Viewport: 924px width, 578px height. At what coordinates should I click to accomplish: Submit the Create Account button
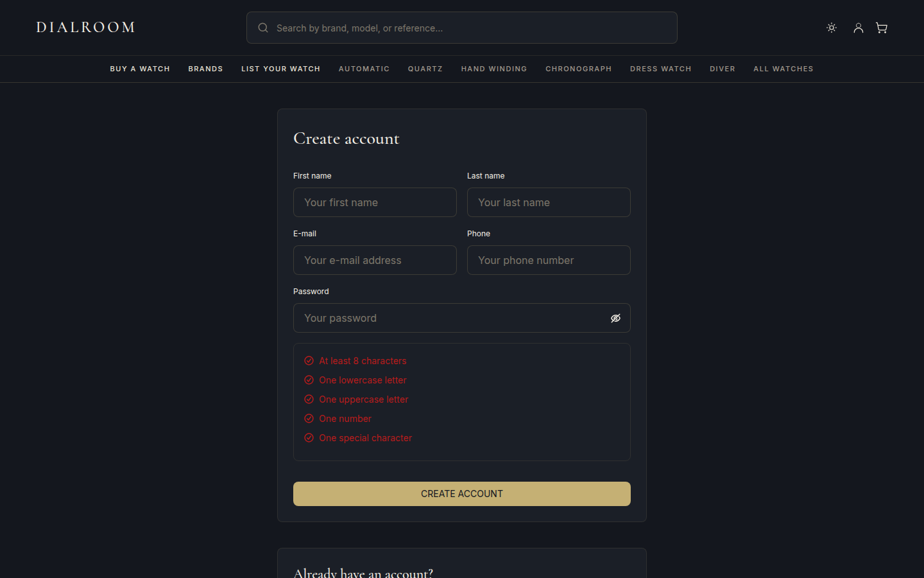coord(462,494)
